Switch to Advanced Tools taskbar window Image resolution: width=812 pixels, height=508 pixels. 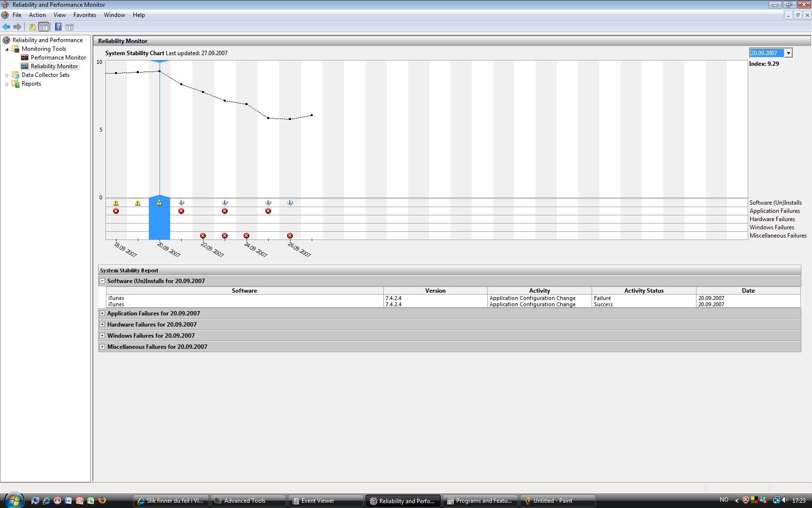248,501
